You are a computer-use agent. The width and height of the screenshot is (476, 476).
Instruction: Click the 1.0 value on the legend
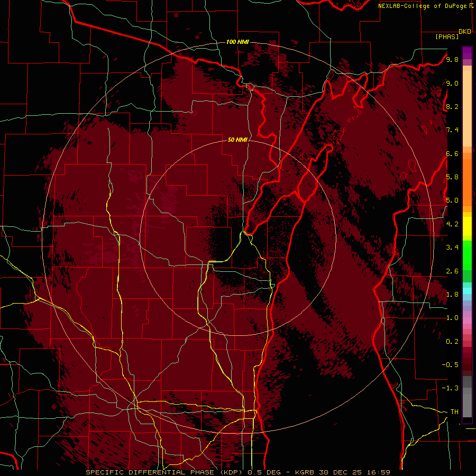pos(452,318)
